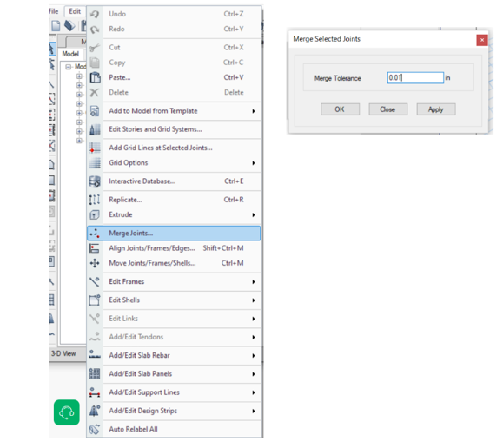Click the Auto Relabel All icon
503x448 pixels.
(x=95, y=429)
